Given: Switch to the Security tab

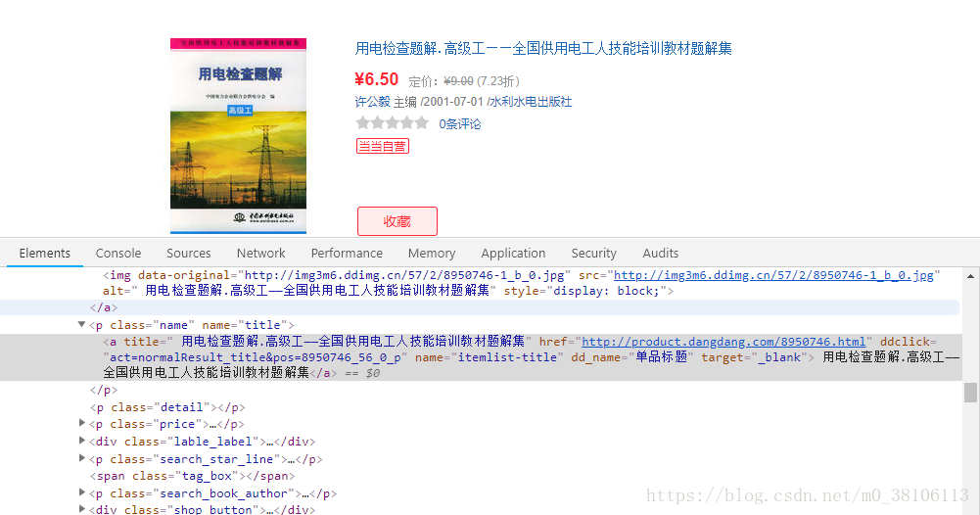Looking at the screenshot, I should [x=593, y=254].
